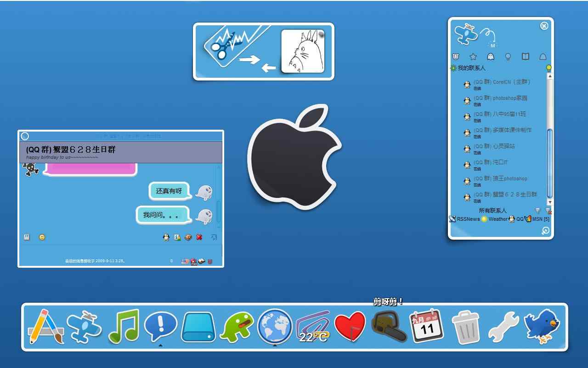The width and height of the screenshot is (588, 368).
Task: Click the brown book icon in chat toolbar
Action: pos(188,237)
